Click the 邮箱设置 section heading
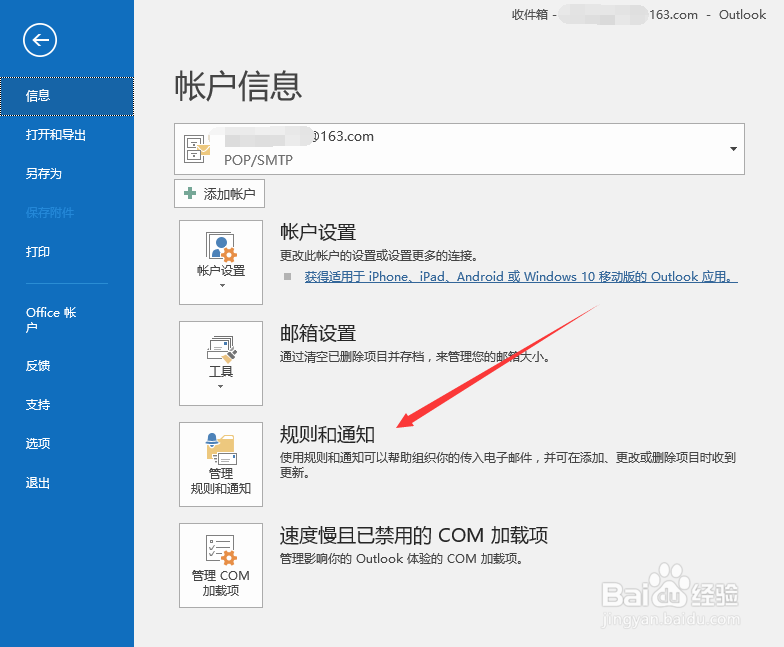 (318, 334)
